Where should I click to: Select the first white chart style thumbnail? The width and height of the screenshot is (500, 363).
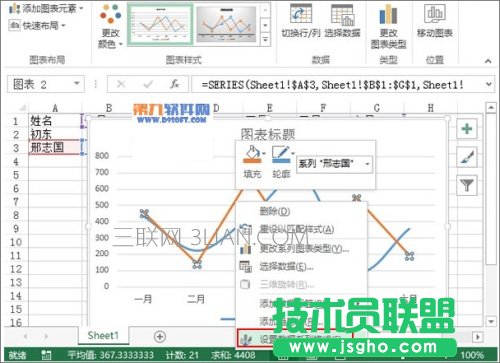coord(160,25)
